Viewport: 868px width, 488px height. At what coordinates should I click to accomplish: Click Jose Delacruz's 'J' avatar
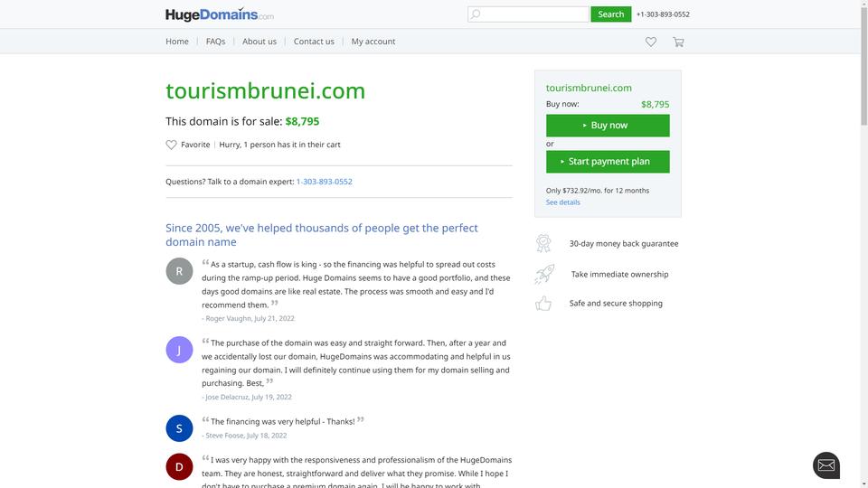[179, 350]
